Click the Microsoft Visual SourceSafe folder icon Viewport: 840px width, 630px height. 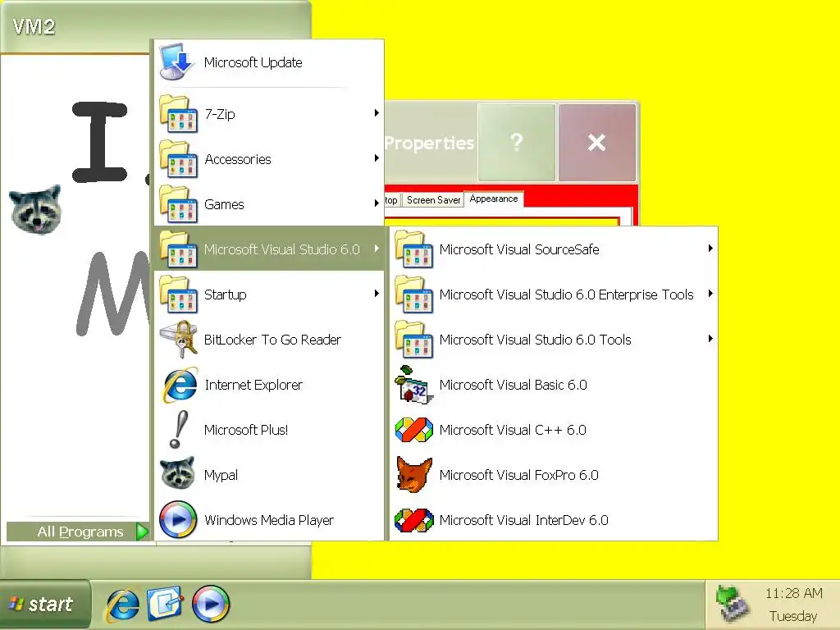pos(414,249)
